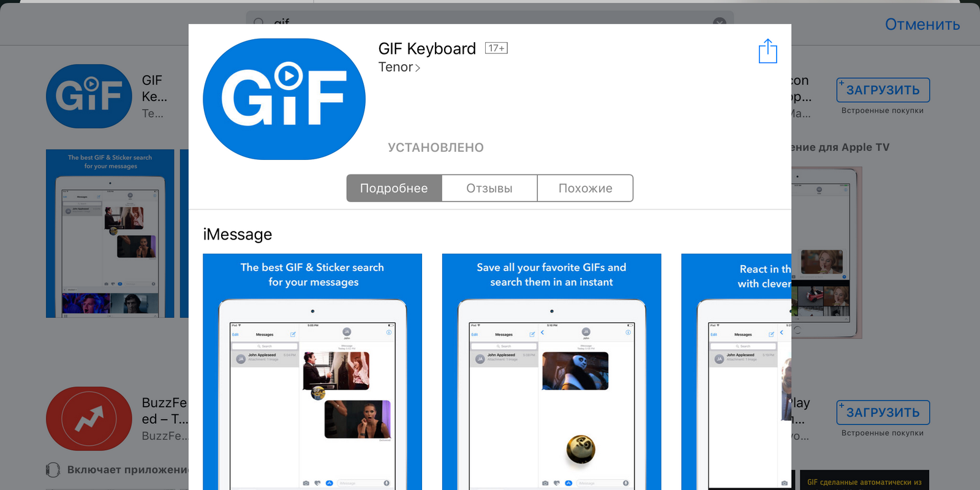980x490 pixels.
Task: Tap the Включает приложение text at bottom
Action: click(128, 470)
